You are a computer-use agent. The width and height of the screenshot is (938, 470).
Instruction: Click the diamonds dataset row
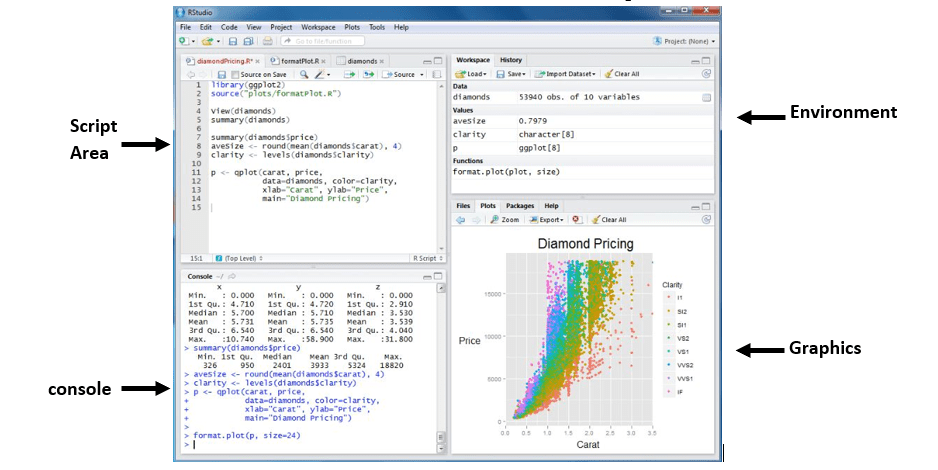[x=583, y=97]
